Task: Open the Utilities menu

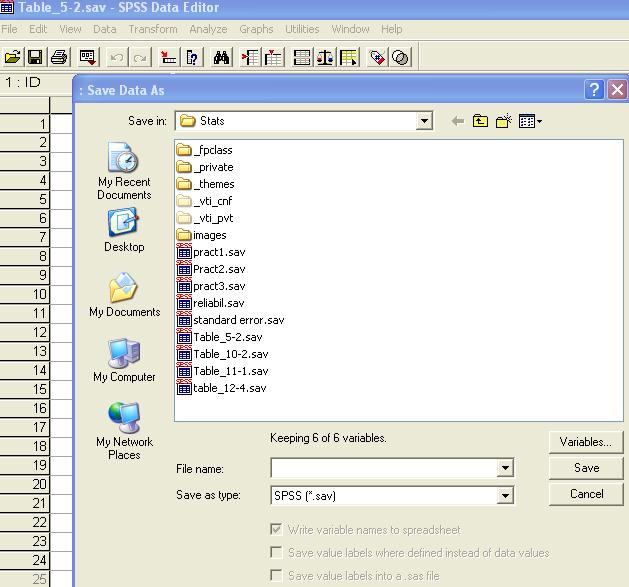Action: point(302,29)
